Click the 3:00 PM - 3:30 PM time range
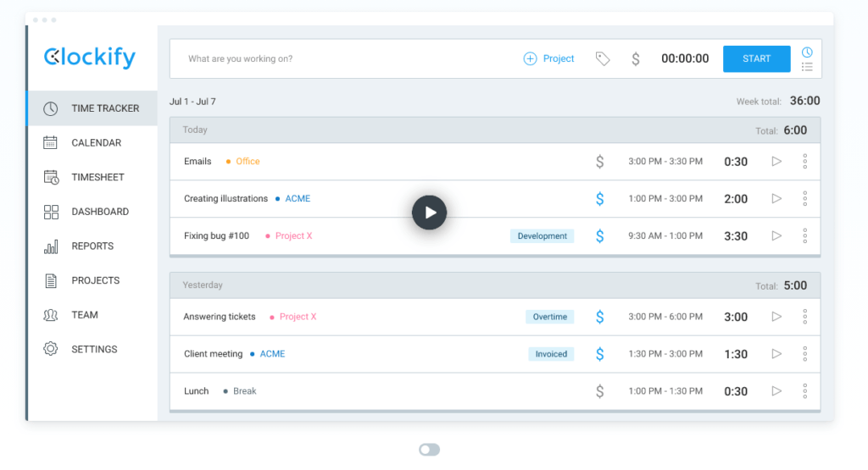Screen dimensions: 868x470 tap(665, 162)
